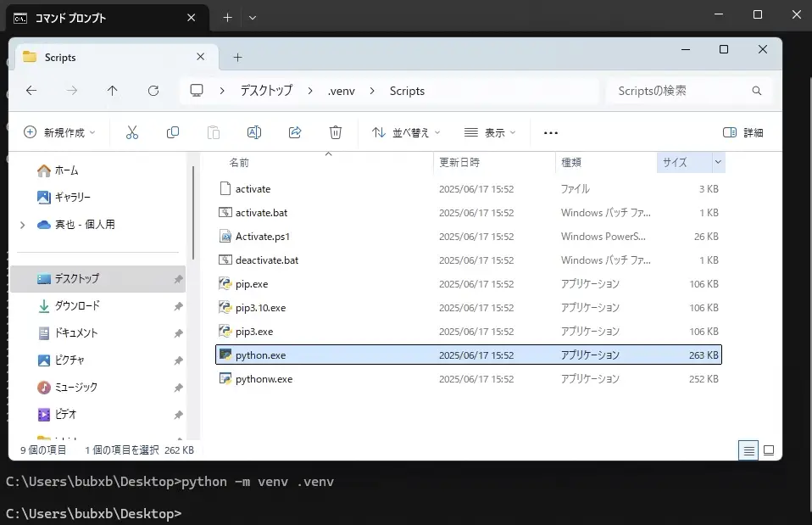The image size is (812, 525).
Task: Sort by 種類 column header
Action: tap(571, 162)
